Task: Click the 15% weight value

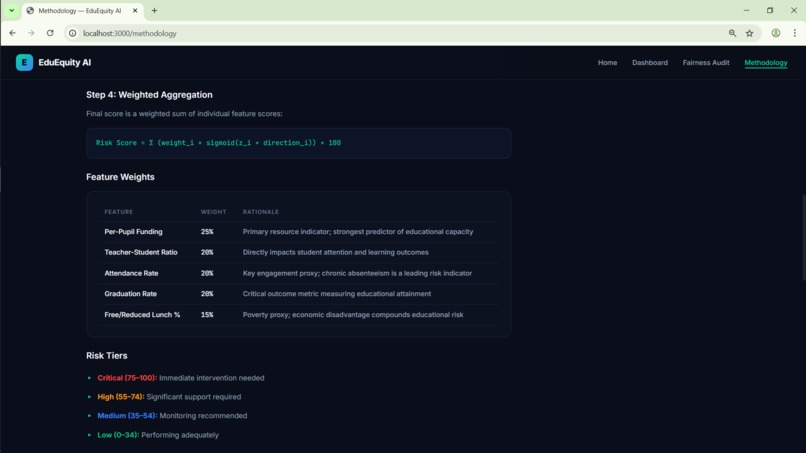Action: [x=207, y=315]
